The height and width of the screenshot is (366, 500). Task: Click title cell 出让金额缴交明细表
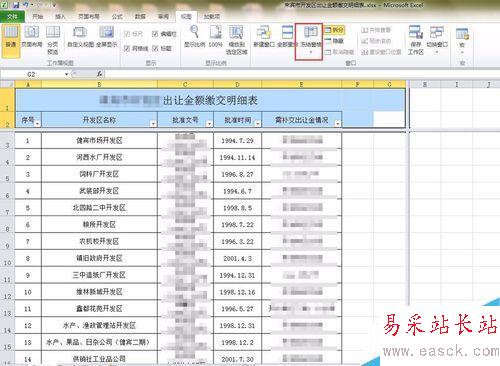click(210, 100)
